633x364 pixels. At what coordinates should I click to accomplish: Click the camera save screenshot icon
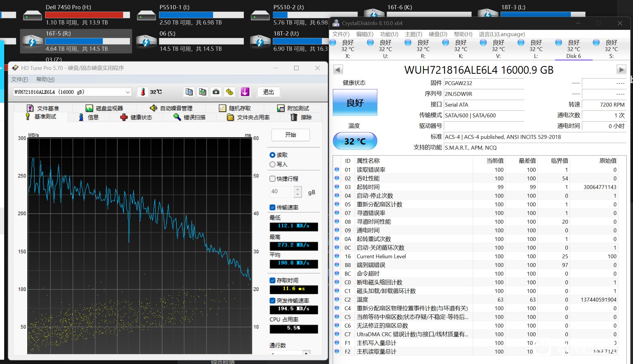[x=216, y=92]
